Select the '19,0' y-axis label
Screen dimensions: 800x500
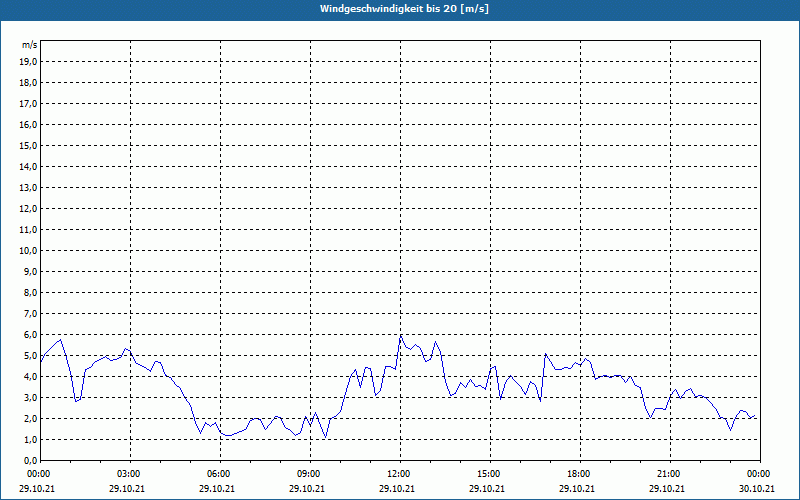(28, 62)
